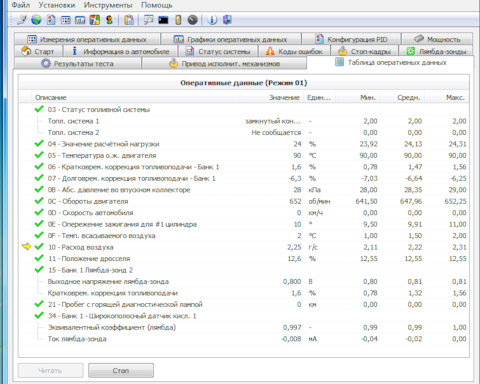Image resolution: width=480 pixels, height=384 pixels.
Task: Toggle checkmark for 06 - Кратковрем. коррекция
Action: pos(39,166)
